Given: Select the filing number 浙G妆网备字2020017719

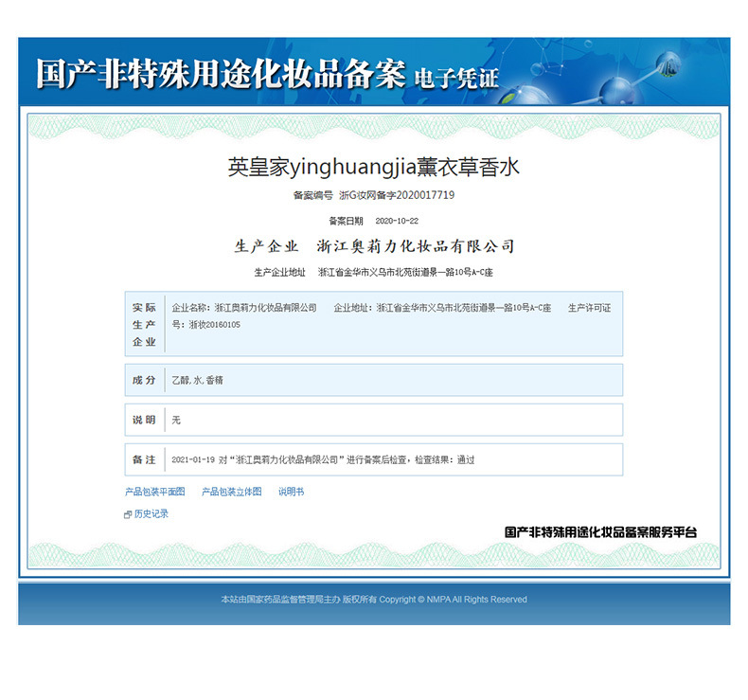Looking at the screenshot, I should tap(397, 195).
